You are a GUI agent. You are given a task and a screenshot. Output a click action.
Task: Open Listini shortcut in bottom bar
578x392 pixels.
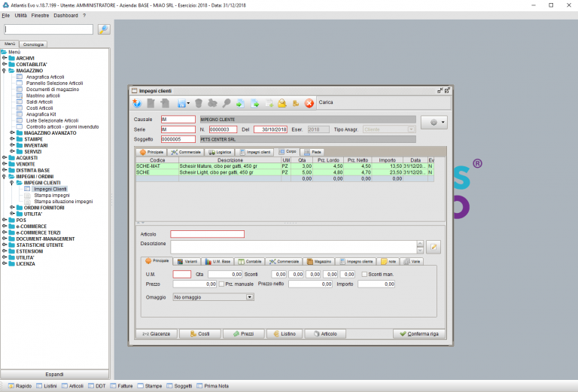coord(47,386)
